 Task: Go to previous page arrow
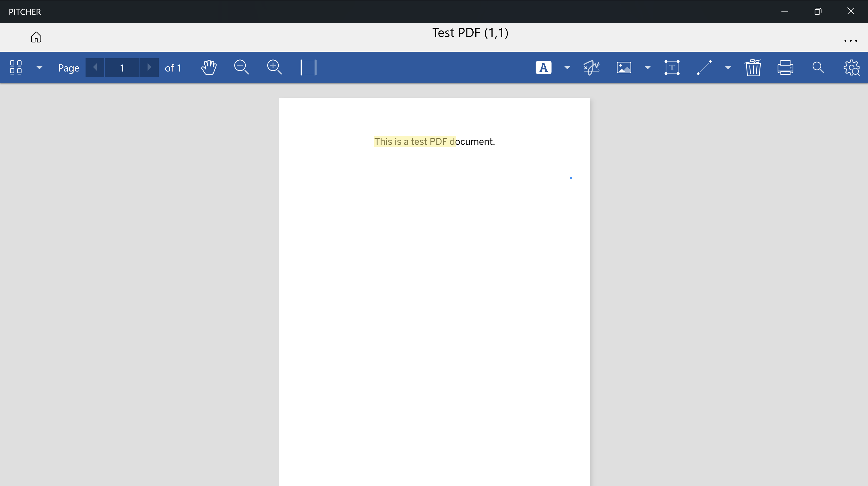coord(95,67)
